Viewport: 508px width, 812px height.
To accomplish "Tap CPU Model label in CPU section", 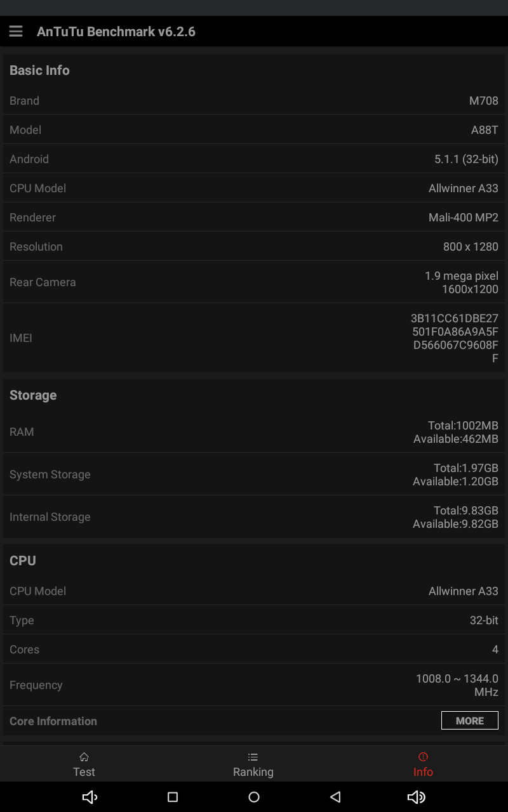I will [37, 591].
